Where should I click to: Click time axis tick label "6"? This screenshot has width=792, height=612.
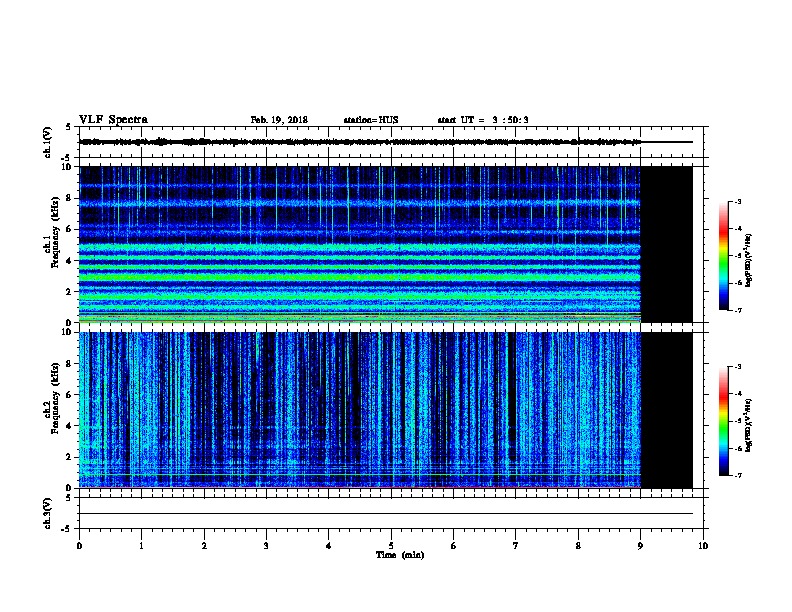453,545
